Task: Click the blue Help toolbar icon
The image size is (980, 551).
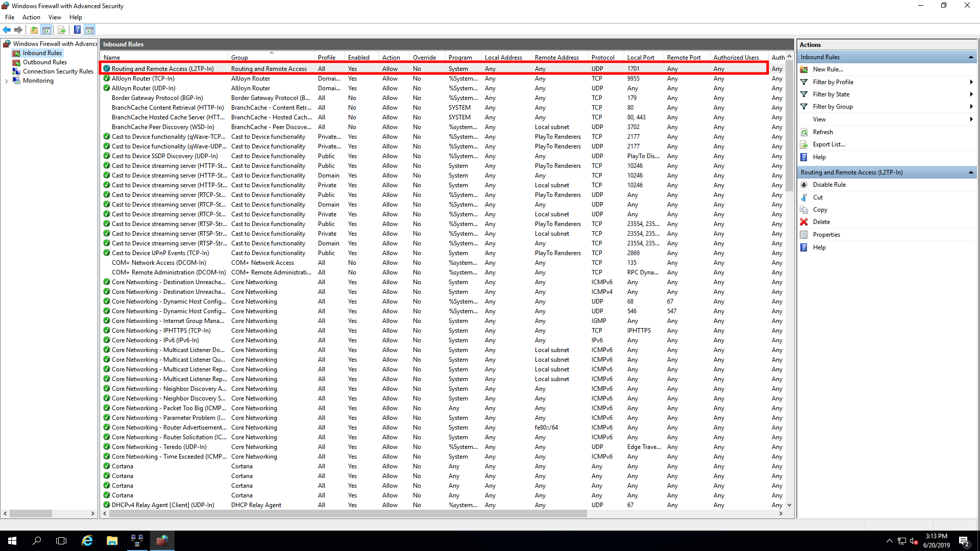Action: point(77,30)
